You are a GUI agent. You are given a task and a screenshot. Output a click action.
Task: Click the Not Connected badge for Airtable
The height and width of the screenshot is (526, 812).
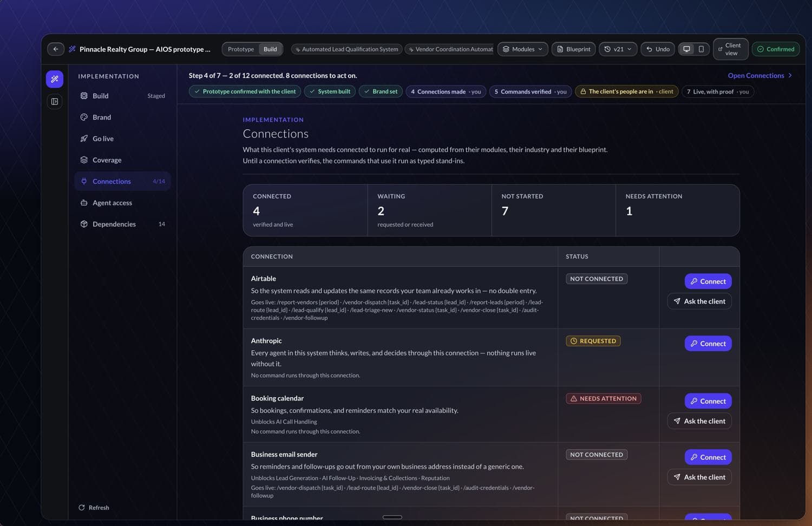(x=597, y=279)
